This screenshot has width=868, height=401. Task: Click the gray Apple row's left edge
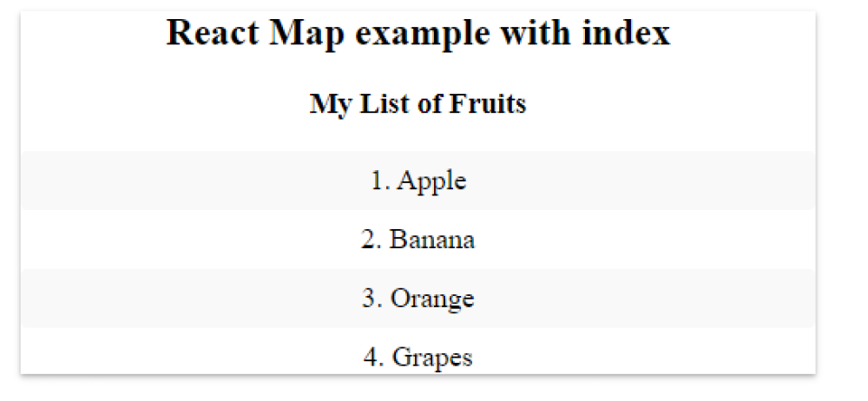(28, 181)
